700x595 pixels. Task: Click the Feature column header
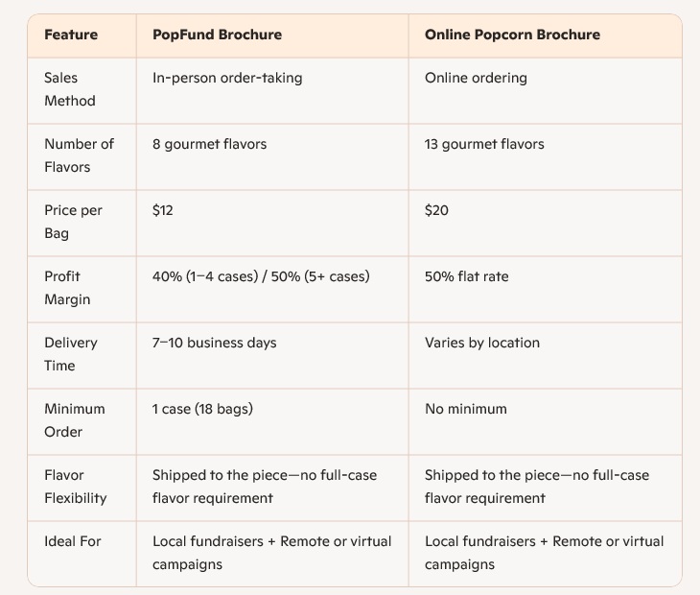[x=71, y=35]
